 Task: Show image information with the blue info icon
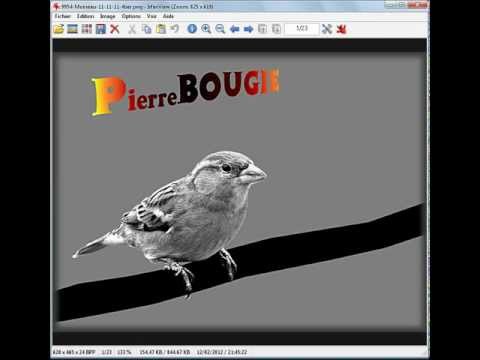192,29
